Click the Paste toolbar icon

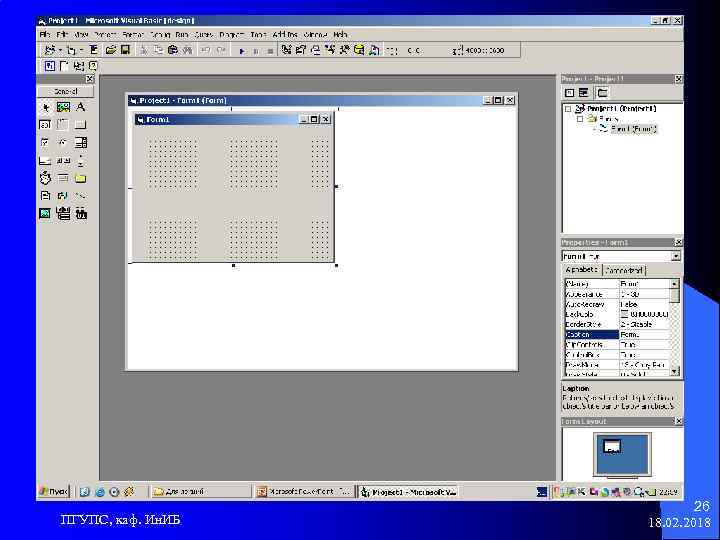click(x=173, y=50)
